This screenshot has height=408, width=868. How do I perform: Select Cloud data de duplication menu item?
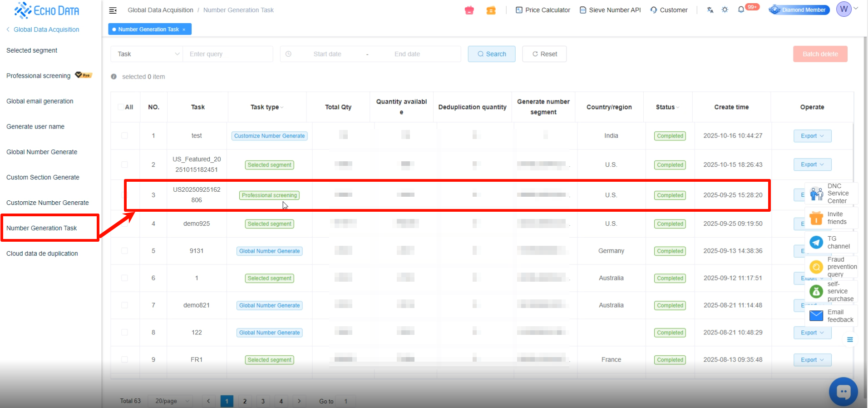point(42,254)
